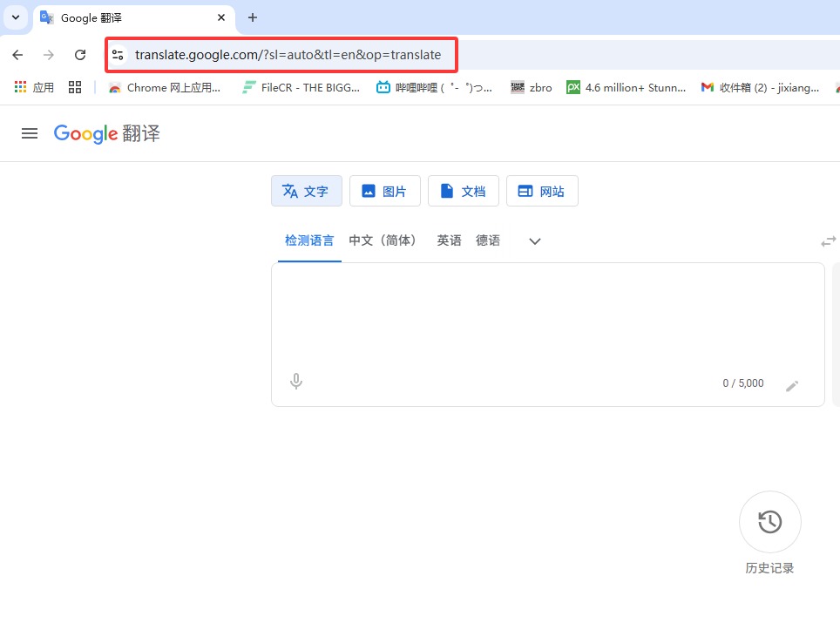Open Chrome 网上应用 bookmark

point(165,87)
